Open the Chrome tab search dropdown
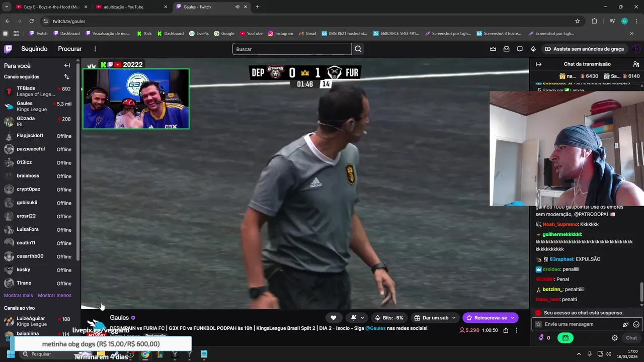644x362 pixels. (x=7, y=7)
